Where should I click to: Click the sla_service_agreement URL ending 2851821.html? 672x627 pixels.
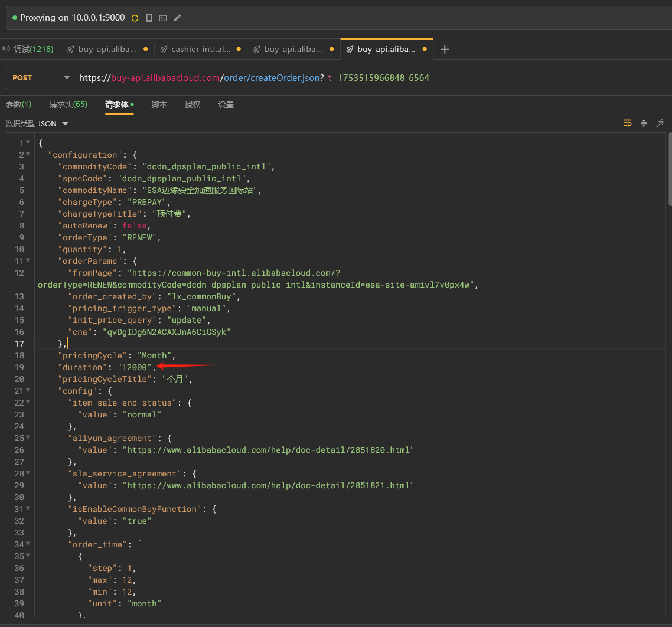coord(268,485)
